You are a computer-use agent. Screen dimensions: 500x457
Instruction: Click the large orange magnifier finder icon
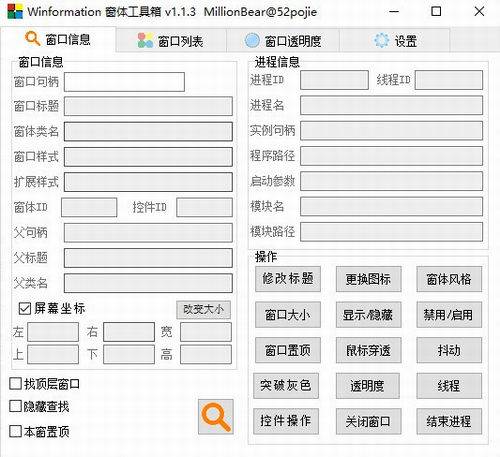point(216,417)
